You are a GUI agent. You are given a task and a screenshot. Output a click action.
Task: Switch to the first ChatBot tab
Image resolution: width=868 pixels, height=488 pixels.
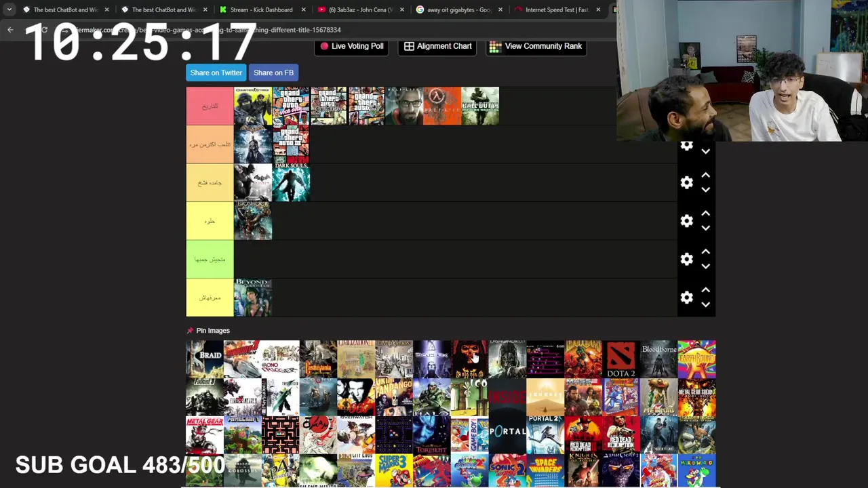[64, 9]
